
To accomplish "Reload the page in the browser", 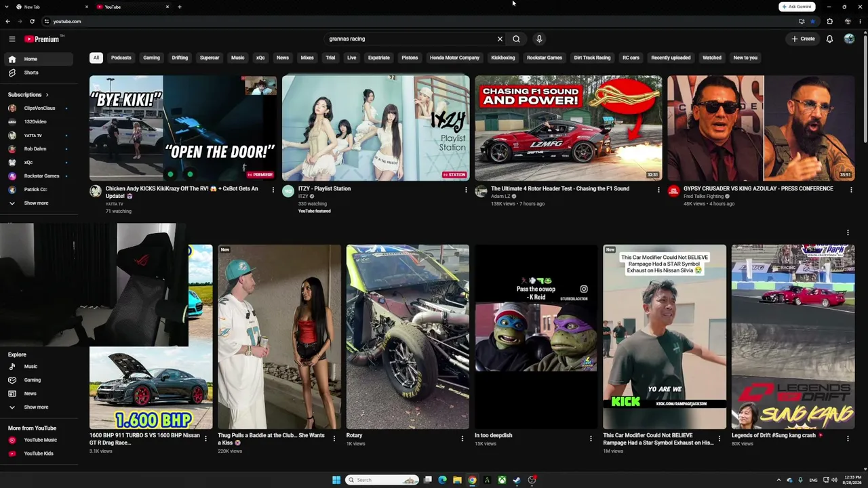I will (32, 21).
